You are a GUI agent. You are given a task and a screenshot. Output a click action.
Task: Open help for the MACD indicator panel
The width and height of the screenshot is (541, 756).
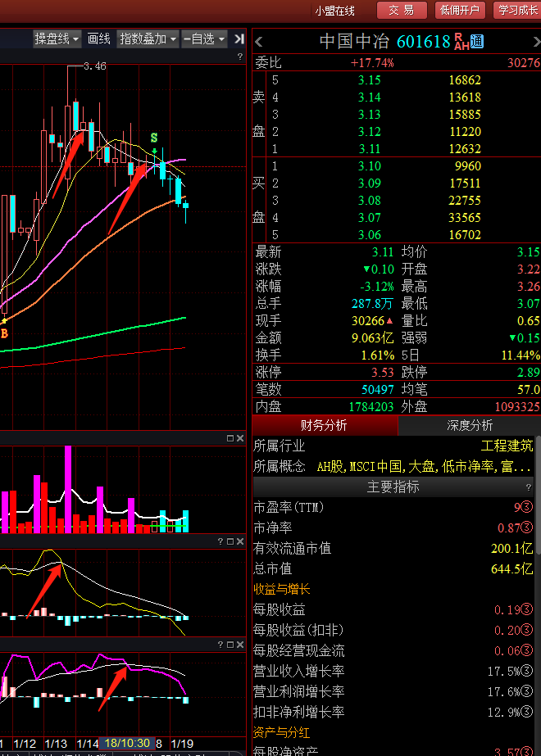[220, 541]
